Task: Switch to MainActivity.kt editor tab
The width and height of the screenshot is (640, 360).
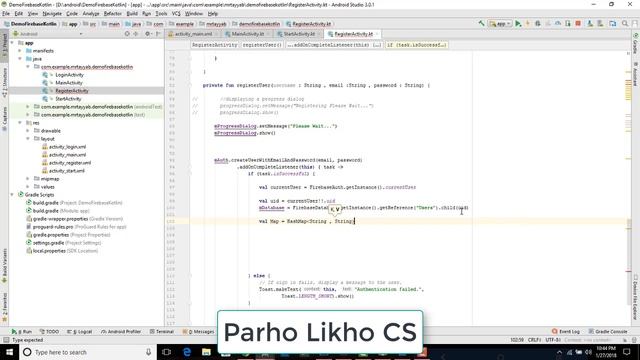Action: (247, 34)
